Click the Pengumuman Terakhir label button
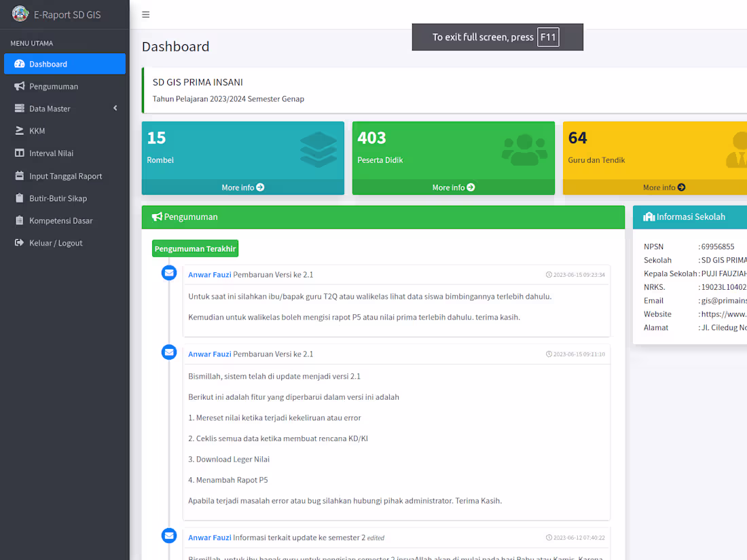The height and width of the screenshot is (560, 747). pyautogui.click(x=196, y=248)
